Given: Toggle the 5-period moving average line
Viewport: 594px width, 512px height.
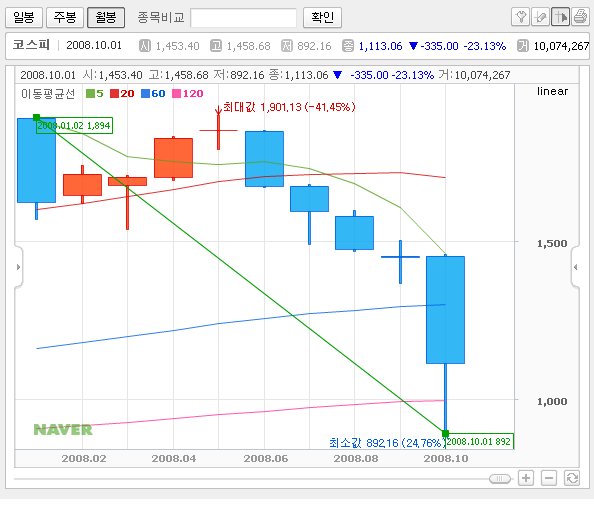Looking at the screenshot, I should pyautogui.click(x=95, y=94).
